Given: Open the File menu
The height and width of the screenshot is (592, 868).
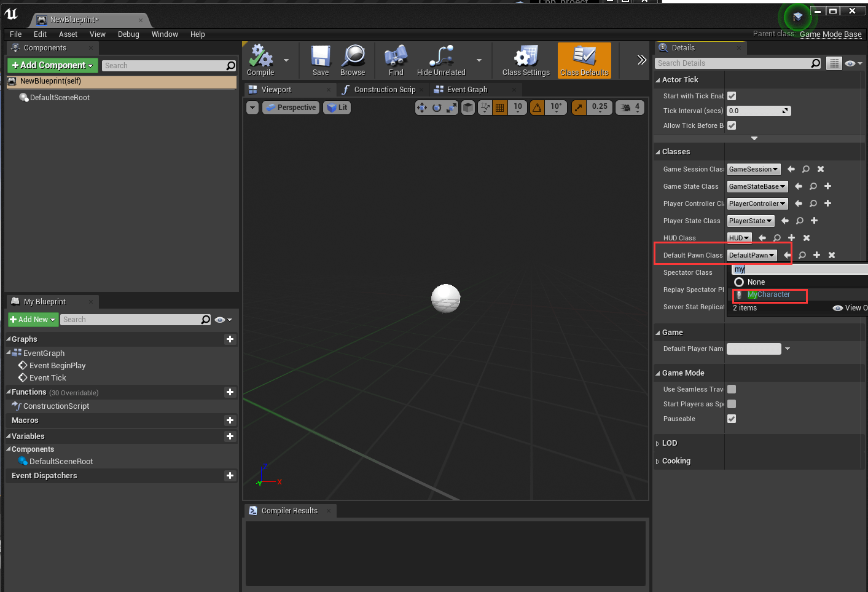Looking at the screenshot, I should click(16, 34).
